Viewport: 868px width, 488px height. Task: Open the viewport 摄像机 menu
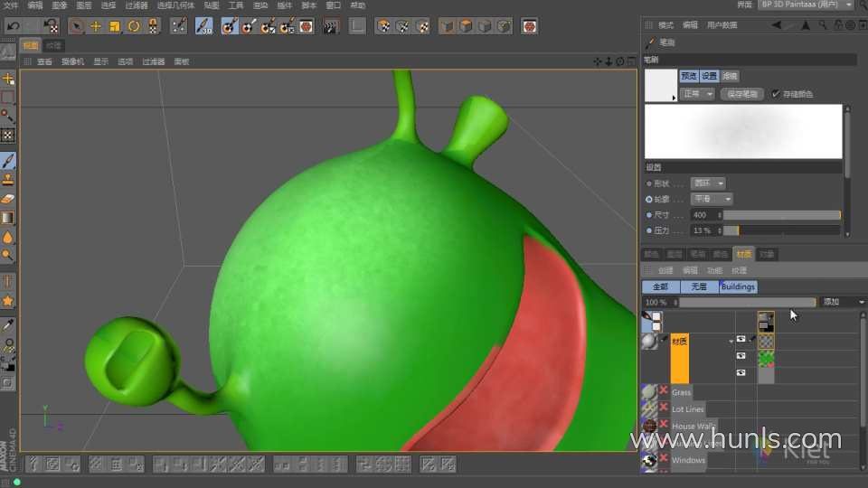72,61
